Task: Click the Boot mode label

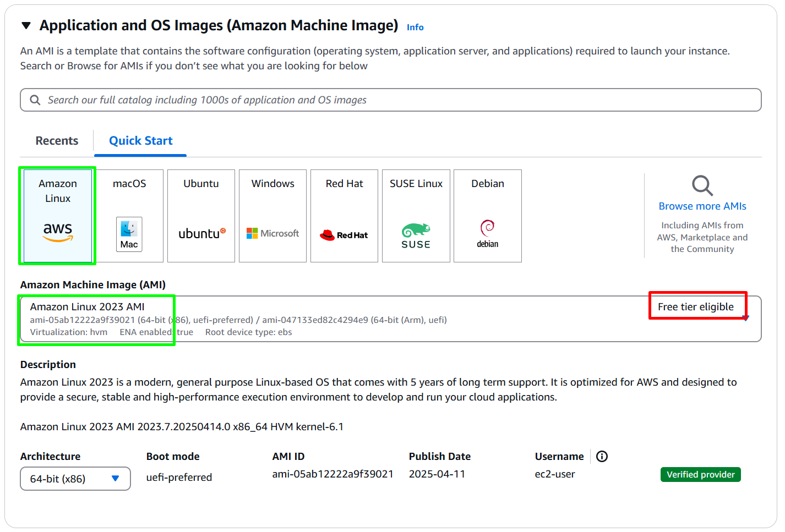Action: tap(173, 457)
